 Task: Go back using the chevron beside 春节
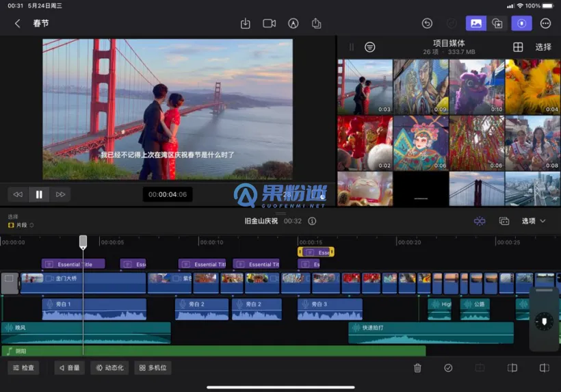18,23
